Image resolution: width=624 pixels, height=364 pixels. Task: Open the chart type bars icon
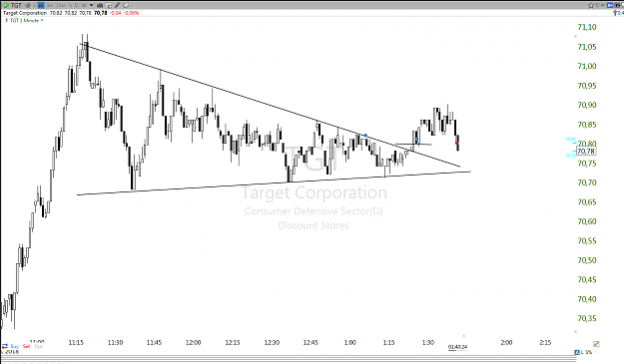100,5
